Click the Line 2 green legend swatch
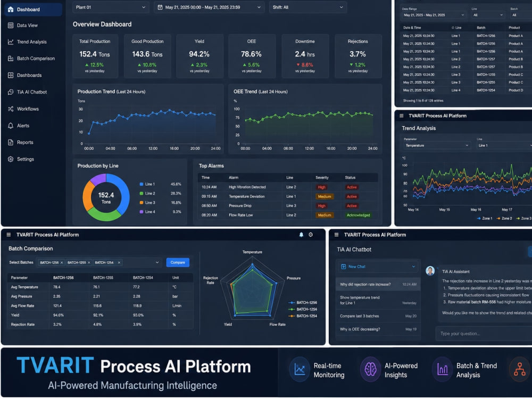The height and width of the screenshot is (399, 532). (142, 194)
